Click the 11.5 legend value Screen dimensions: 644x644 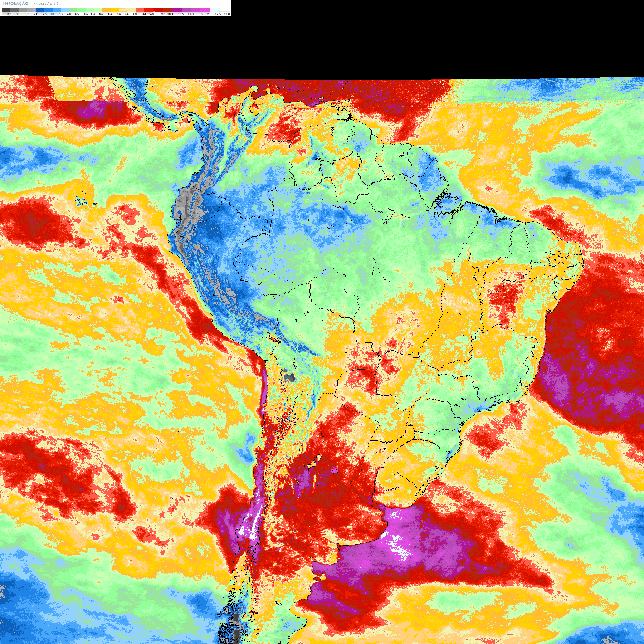coord(199,14)
